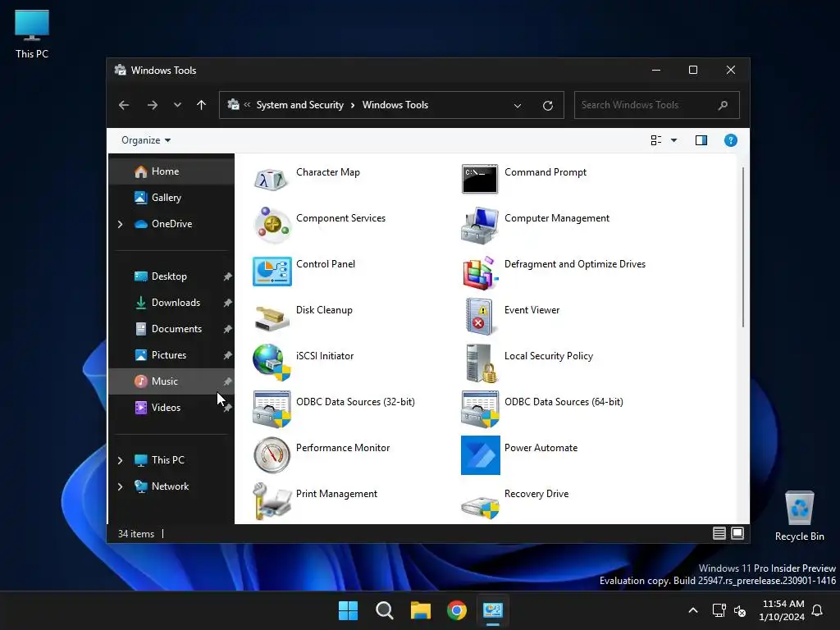Open Videos in the navigation pane
Viewport: 840px width, 630px height.
tap(171, 408)
